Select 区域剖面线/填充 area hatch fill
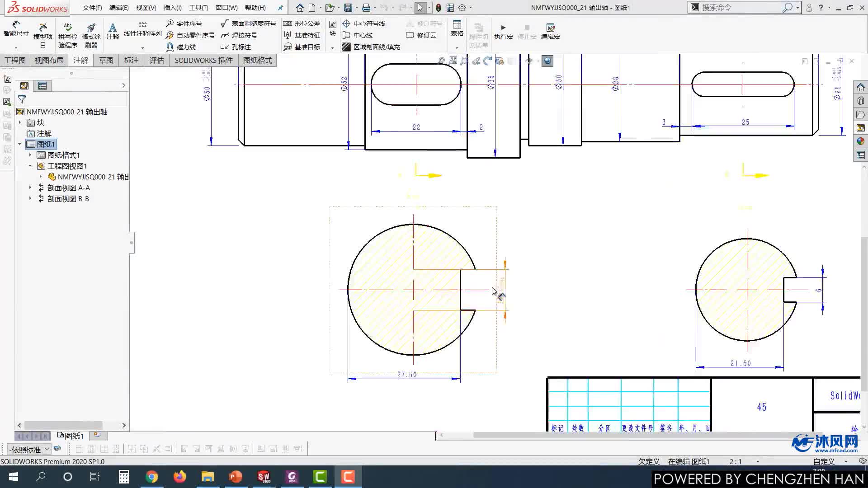Screen dimensions: 868x488 click(x=371, y=47)
